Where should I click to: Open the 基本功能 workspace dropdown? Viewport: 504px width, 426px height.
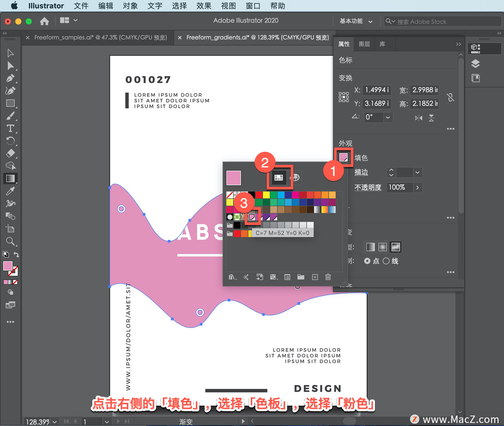356,21
